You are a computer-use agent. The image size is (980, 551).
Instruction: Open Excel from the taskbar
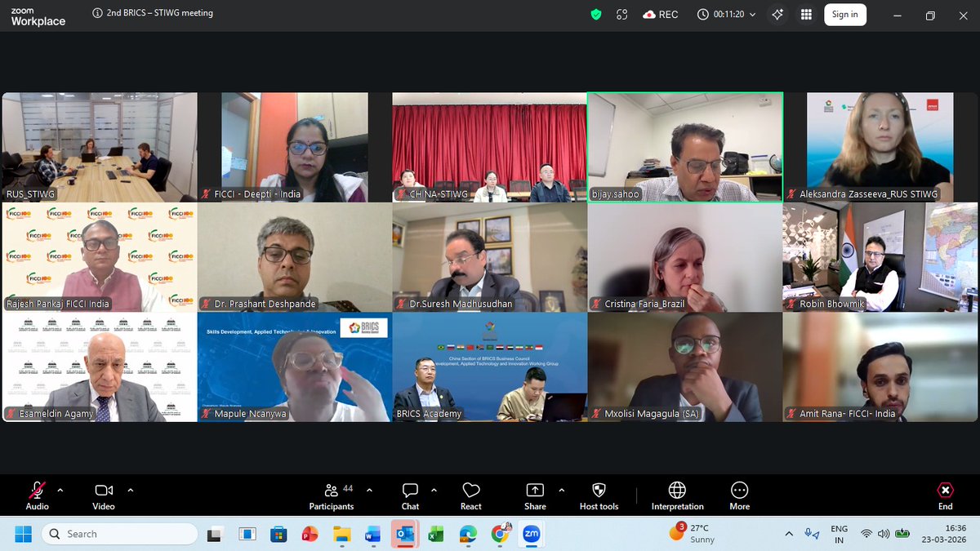pos(435,535)
